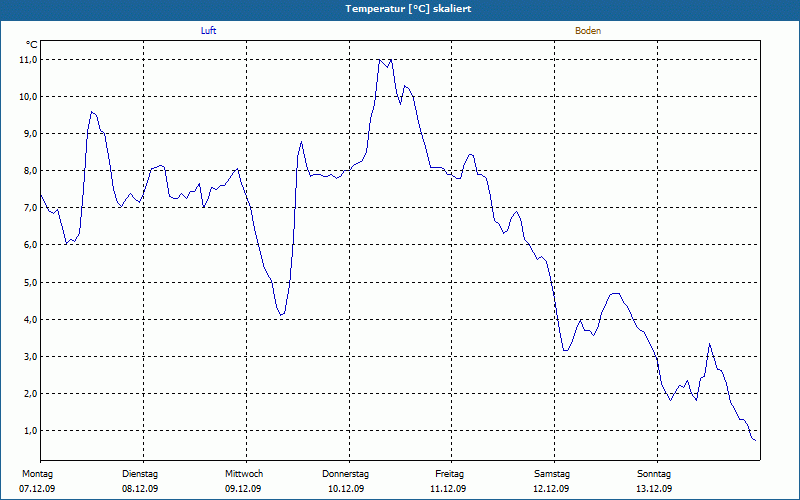Click the date '11.12.09'
The width and height of the screenshot is (800, 500).
448,489
